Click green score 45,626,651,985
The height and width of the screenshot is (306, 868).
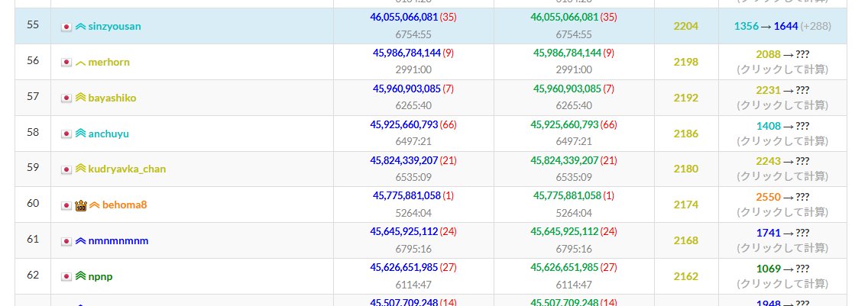click(x=565, y=267)
